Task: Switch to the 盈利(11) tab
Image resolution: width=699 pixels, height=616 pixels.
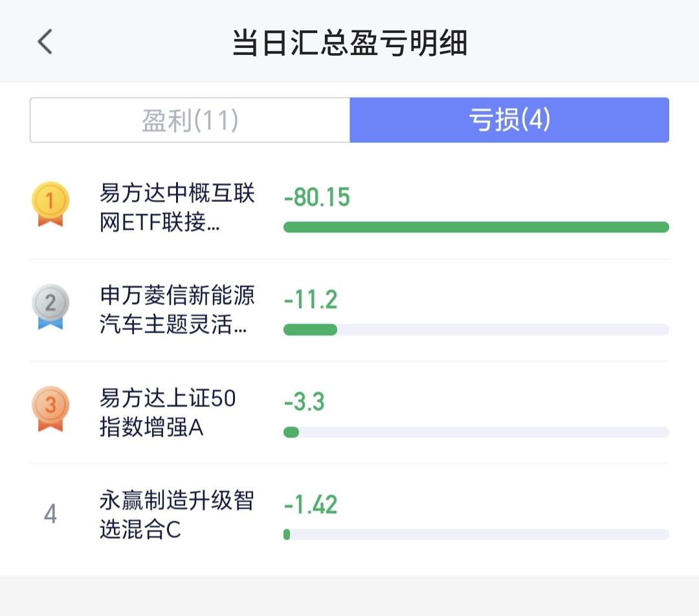Action: [190, 120]
